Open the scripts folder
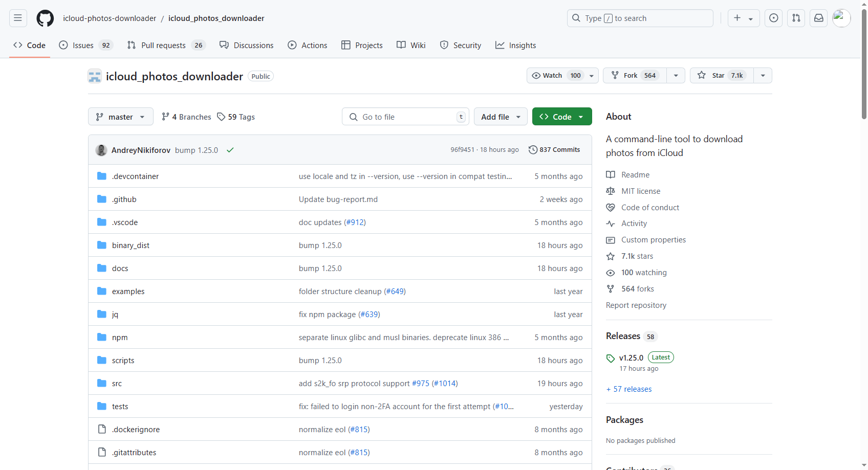Viewport: 868px width, 470px height. tap(123, 361)
